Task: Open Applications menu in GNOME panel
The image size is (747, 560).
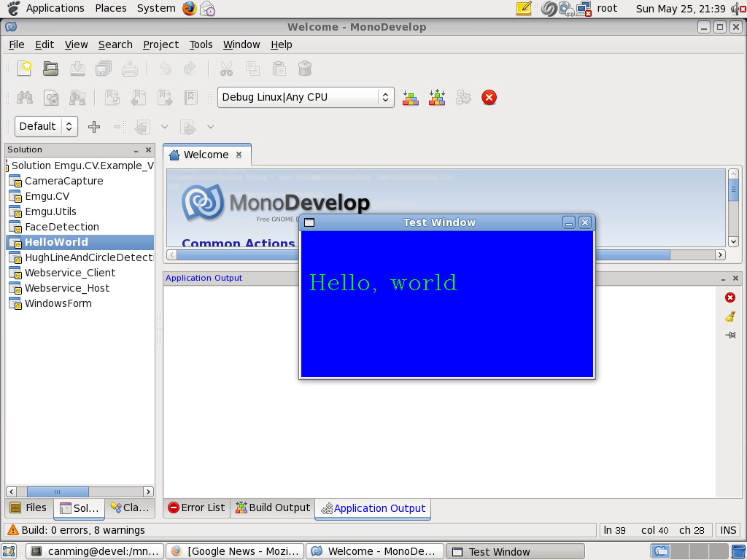Action: point(55,8)
